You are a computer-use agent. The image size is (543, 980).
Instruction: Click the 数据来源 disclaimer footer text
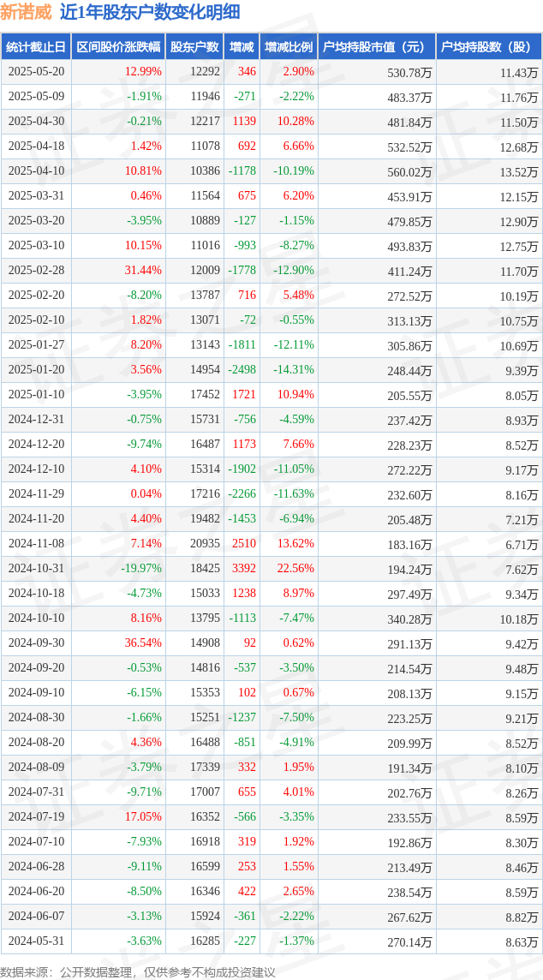tap(138, 972)
